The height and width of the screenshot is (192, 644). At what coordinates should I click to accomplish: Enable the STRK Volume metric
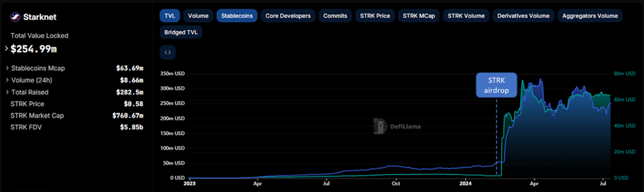(466, 16)
